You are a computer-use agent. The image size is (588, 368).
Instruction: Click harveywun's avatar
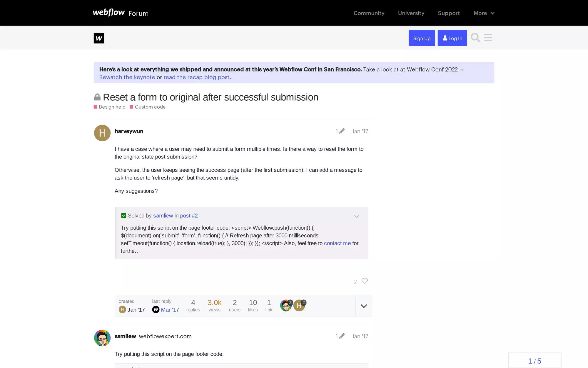click(102, 133)
